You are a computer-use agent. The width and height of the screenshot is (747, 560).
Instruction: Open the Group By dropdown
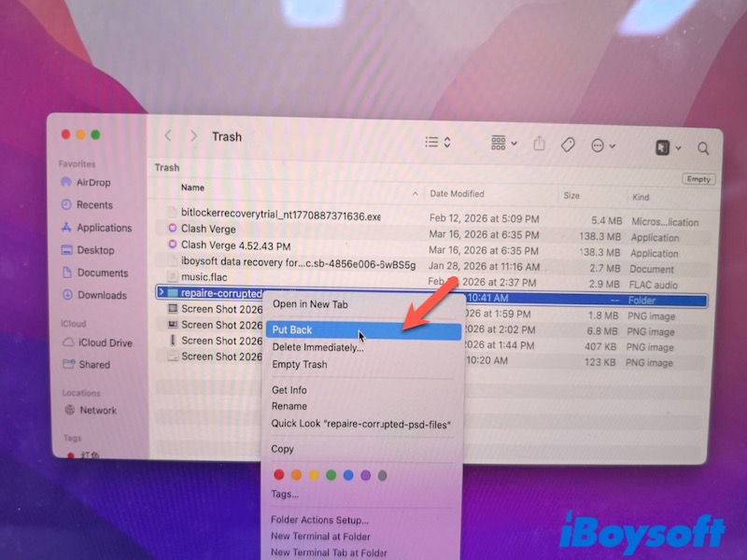pyautogui.click(x=504, y=143)
